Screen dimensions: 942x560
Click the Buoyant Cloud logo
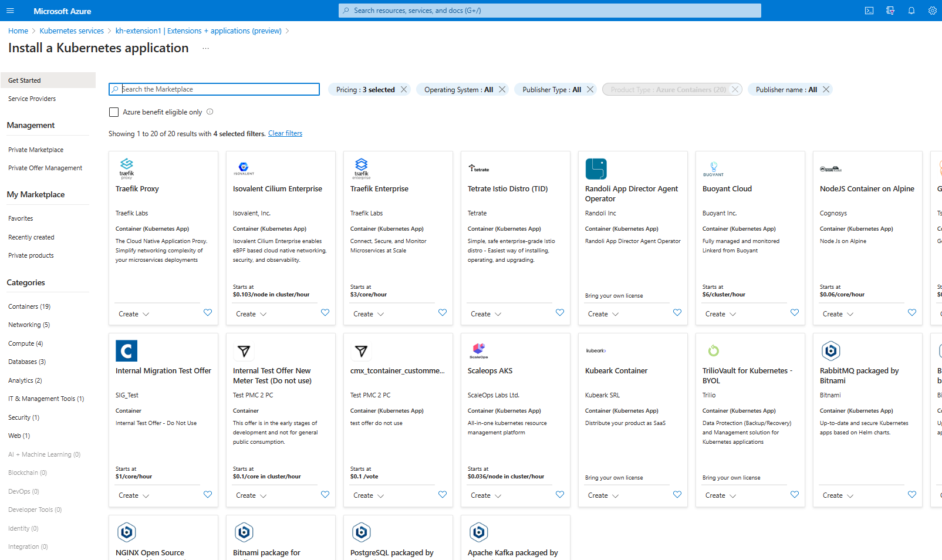tap(714, 169)
